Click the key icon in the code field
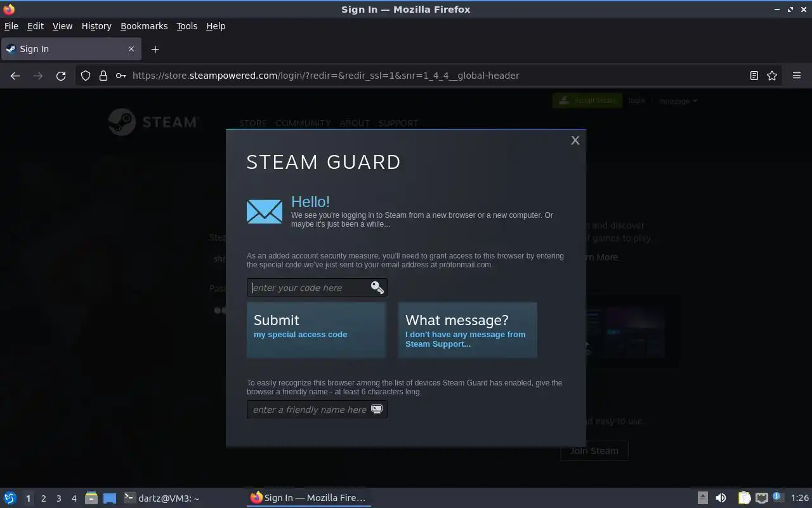Viewport: 812px width, 508px height. [377, 288]
